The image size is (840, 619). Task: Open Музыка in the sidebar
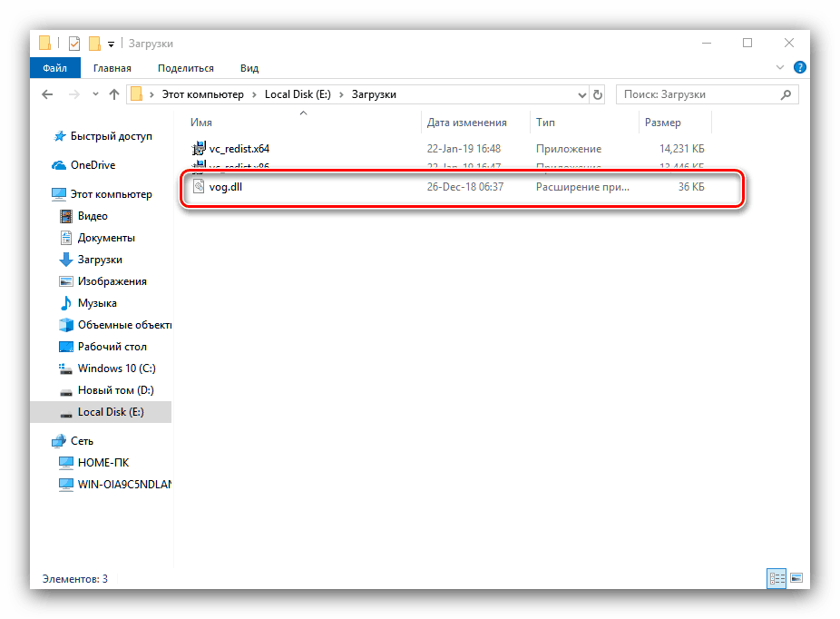pyautogui.click(x=87, y=303)
